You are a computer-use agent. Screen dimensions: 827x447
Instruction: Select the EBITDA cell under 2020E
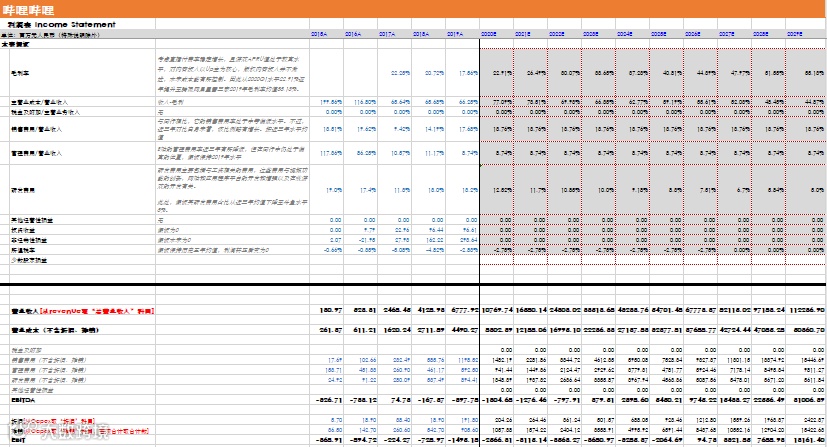(x=497, y=400)
